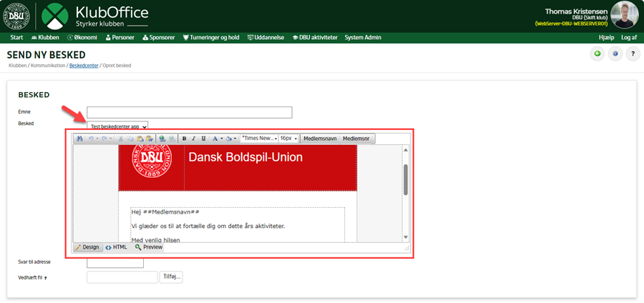Screen dimensions: 644x303
Task: Open the Uddannelse menu
Action: click(265, 37)
